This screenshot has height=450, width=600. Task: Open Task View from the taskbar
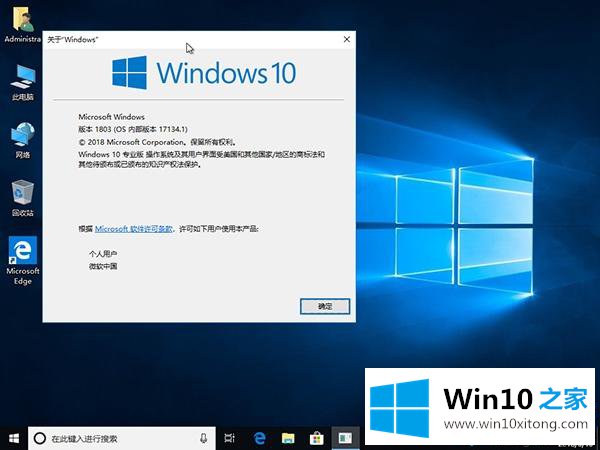point(230,438)
